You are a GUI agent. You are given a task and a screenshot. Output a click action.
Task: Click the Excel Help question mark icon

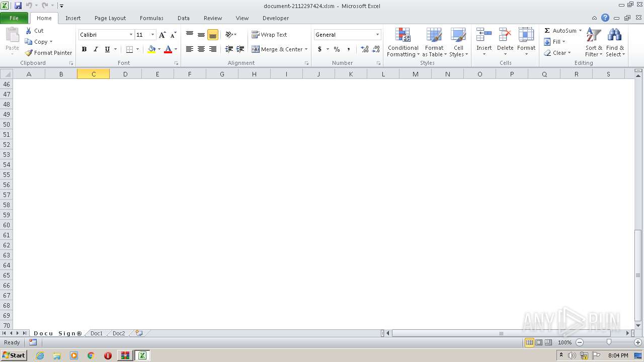[x=605, y=18]
